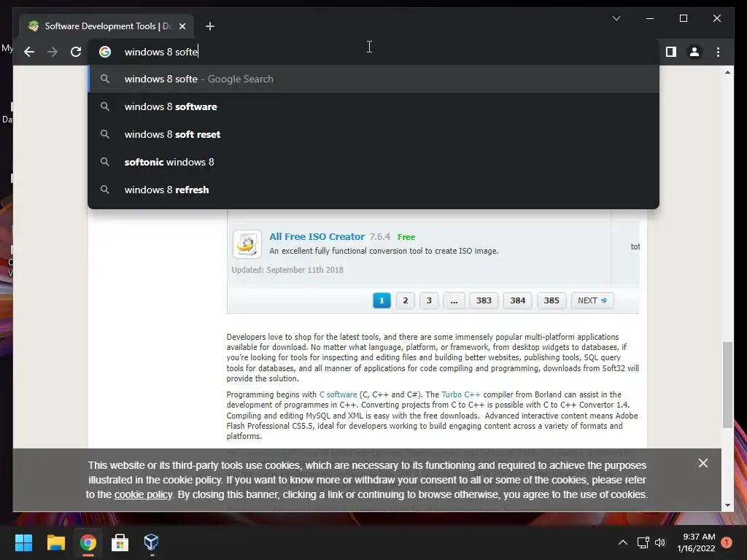The image size is (747, 560).
Task: Click the 'Updated: September 11th 2018' text
Action: click(x=287, y=270)
